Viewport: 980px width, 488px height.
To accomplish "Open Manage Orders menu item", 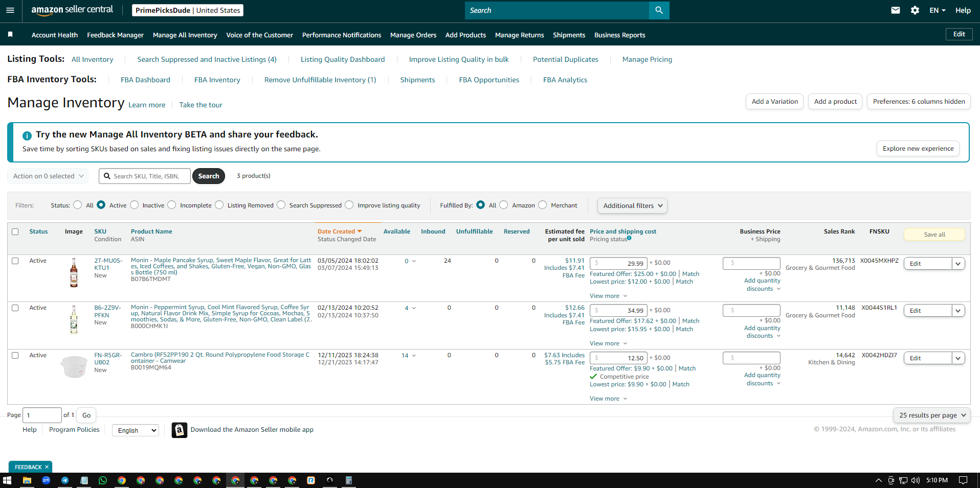I will coord(413,35).
